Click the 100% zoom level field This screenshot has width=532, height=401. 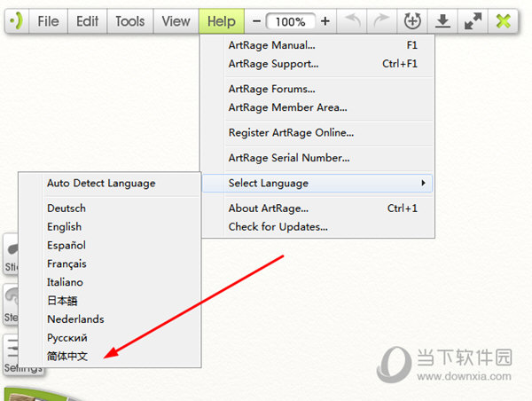pos(291,21)
